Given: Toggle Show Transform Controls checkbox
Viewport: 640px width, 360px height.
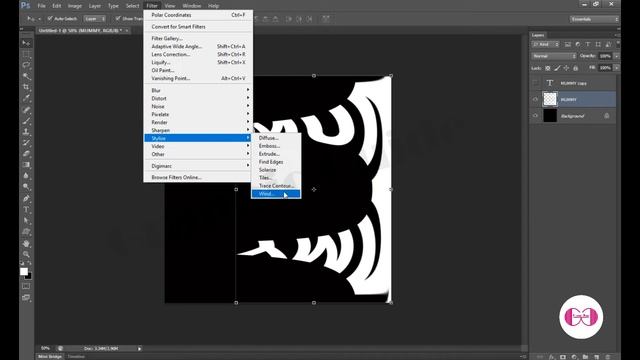Looking at the screenshot, I should pos(118,19).
